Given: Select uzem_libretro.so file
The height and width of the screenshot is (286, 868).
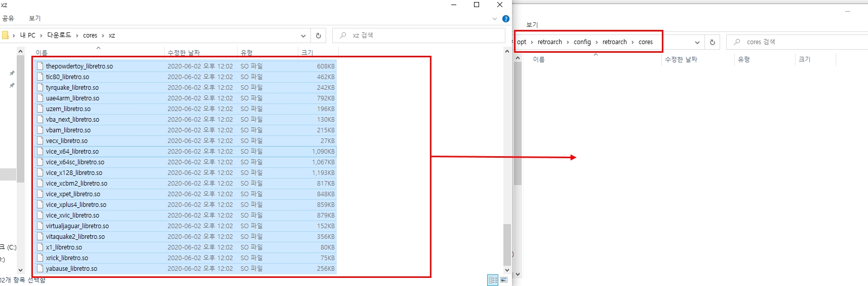Looking at the screenshot, I should coord(185,109).
